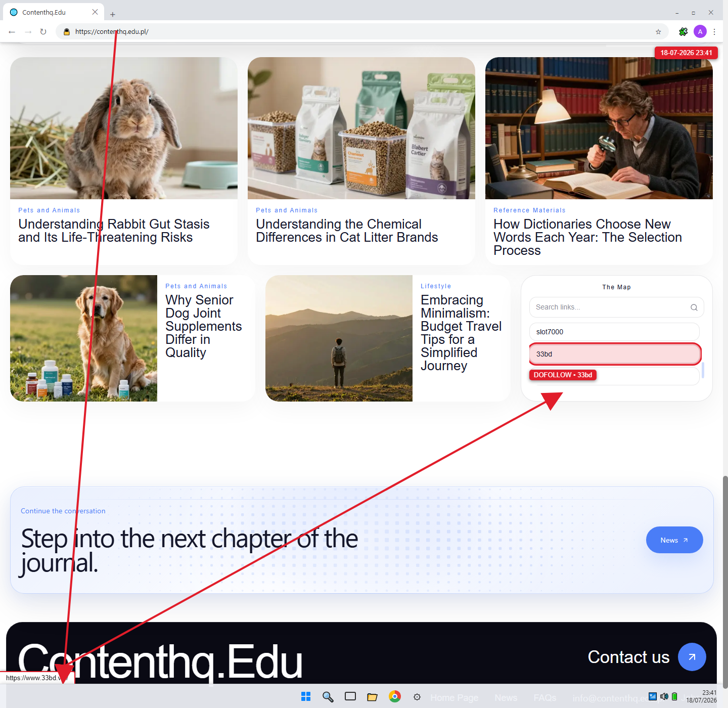Click the page vertical scrollbar

[x=725, y=582]
